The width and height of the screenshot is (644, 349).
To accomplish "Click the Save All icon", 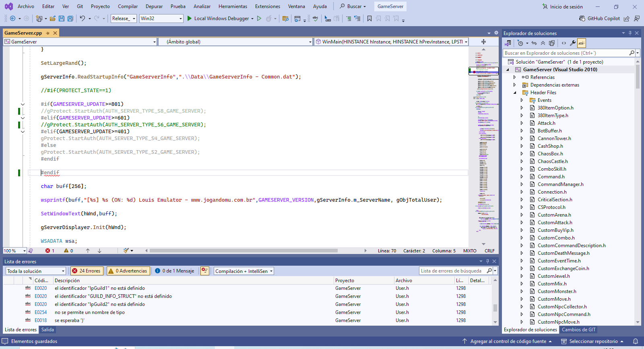I will click(x=70, y=19).
